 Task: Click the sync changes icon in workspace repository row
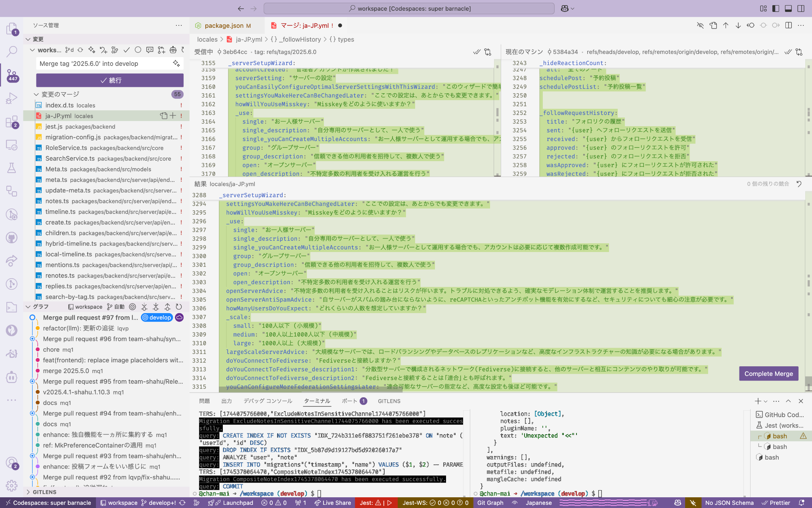point(80,50)
